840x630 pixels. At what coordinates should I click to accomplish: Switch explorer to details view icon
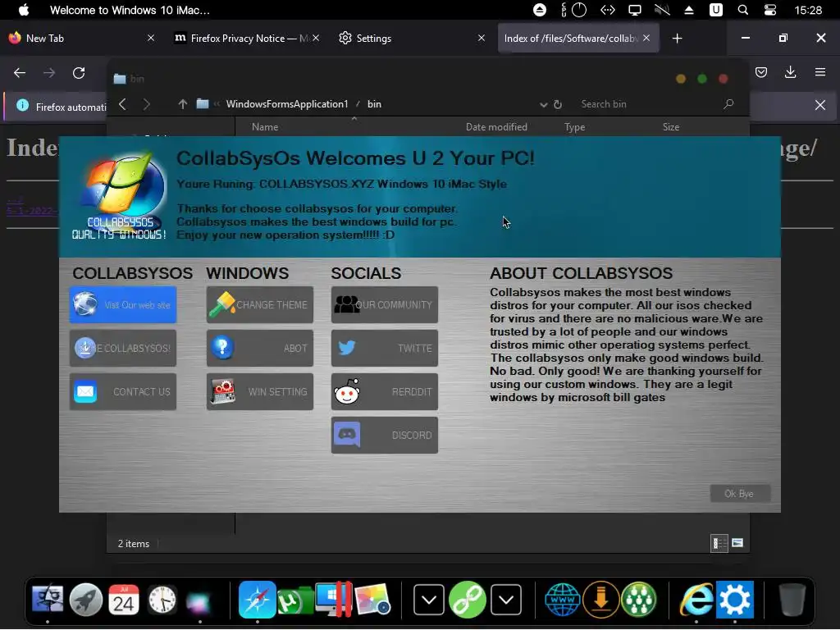pyautogui.click(x=719, y=544)
